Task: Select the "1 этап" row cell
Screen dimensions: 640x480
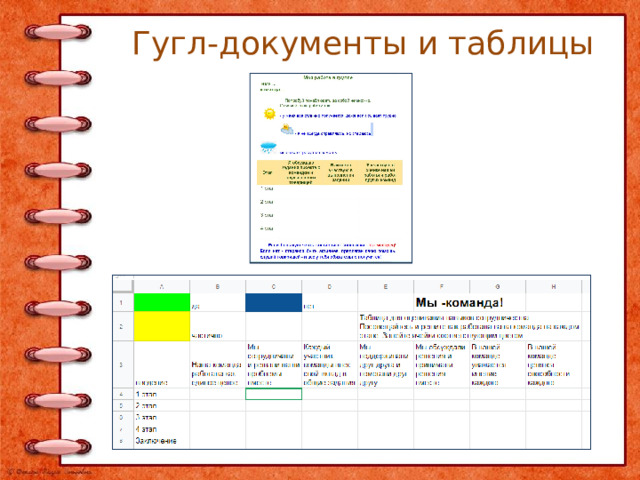Action: pos(162,394)
